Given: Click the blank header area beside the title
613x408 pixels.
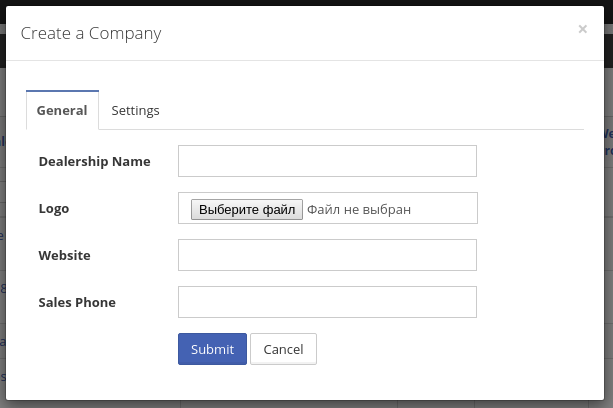Looking at the screenshot, I should click(370, 33).
